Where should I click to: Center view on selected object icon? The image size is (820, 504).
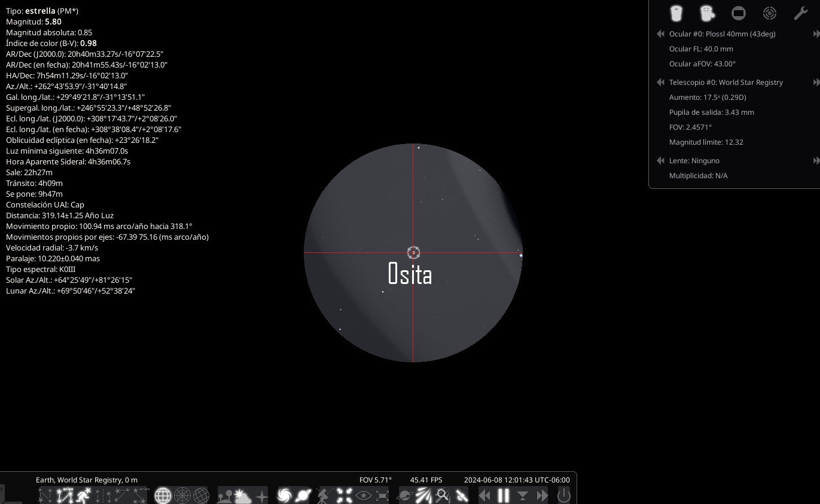345,495
